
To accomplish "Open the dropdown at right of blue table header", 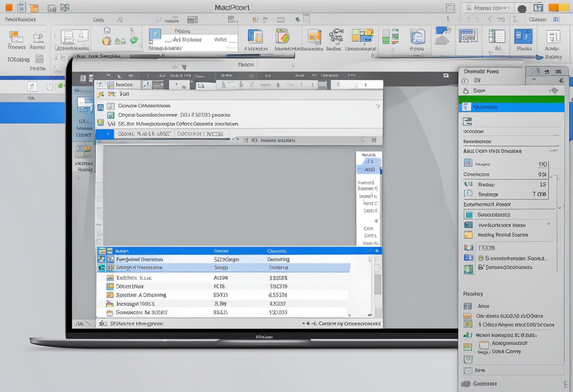I will pyautogui.click(x=376, y=251).
